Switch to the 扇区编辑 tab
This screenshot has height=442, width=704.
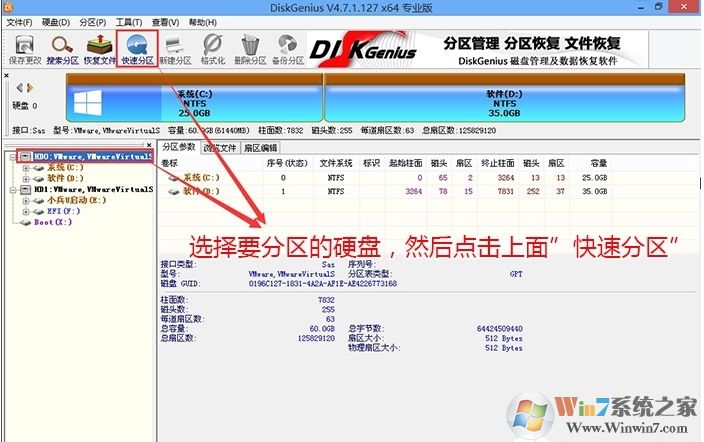point(260,148)
